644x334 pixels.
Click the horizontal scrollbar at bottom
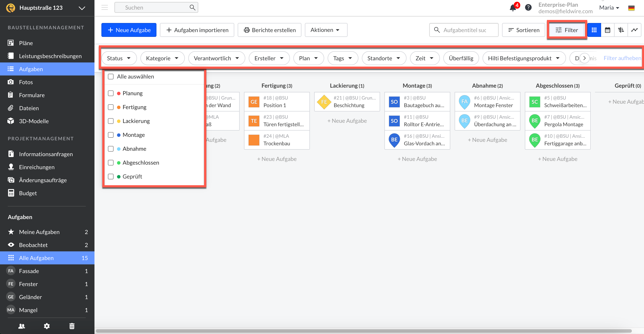click(x=364, y=331)
